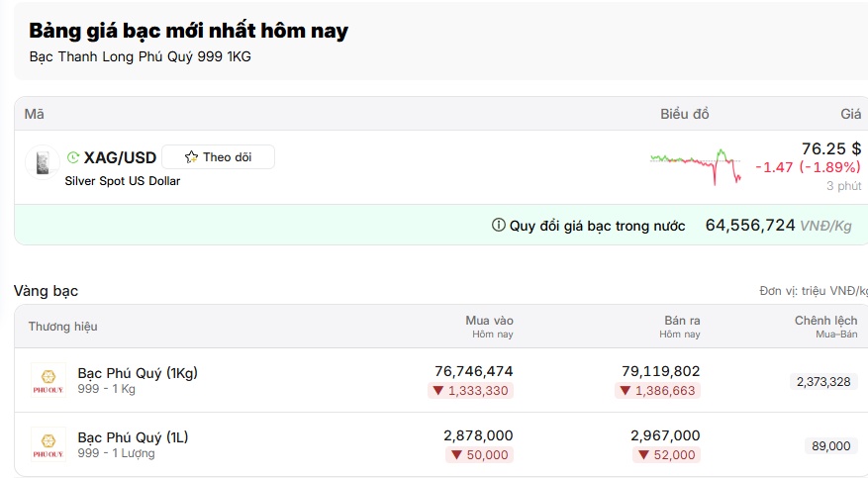This screenshot has width=868, height=478.
Task: Click the 50,000 decrease badge
Action: (479, 455)
